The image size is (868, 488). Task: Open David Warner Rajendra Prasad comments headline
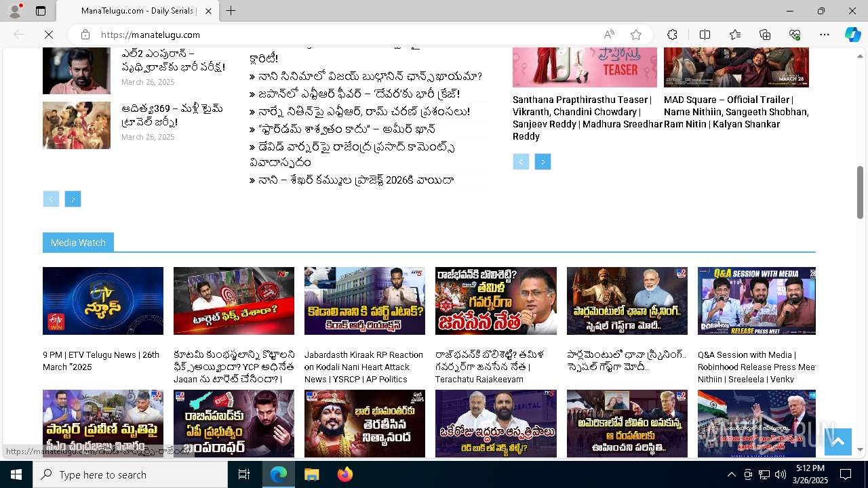tap(352, 155)
